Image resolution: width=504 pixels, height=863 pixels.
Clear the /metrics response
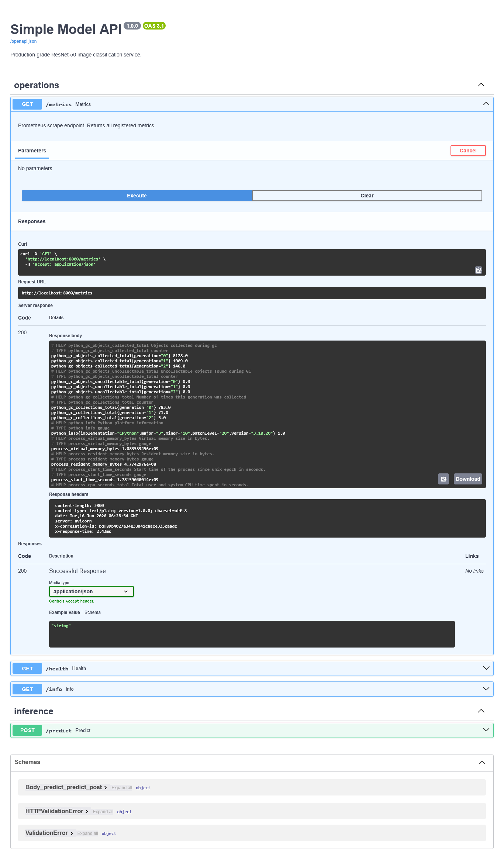tap(367, 196)
